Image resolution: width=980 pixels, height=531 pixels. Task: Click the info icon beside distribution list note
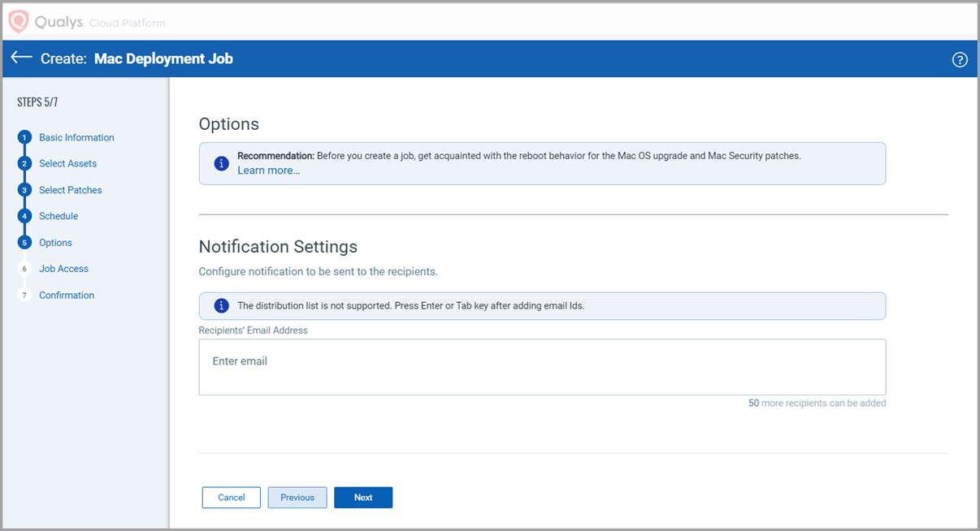(221, 305)
